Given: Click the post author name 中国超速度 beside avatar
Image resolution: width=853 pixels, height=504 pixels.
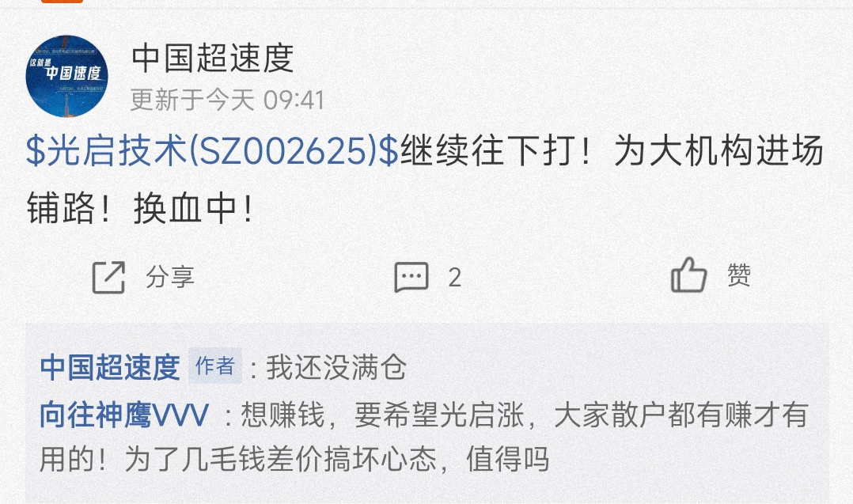Looking at the screenshot, I should click(x=213, y=59).
